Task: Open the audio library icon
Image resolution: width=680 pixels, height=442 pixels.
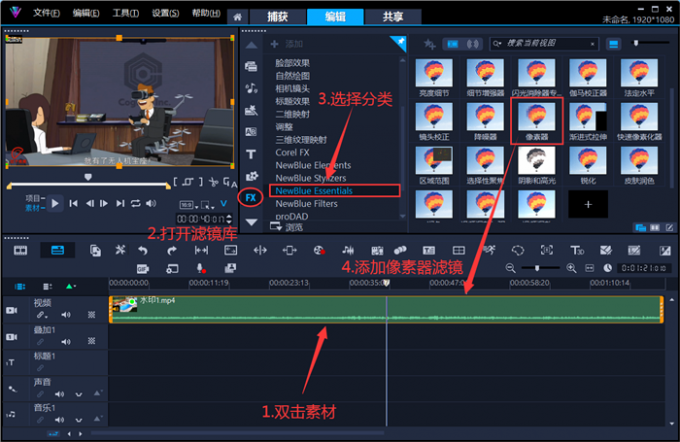Action: point(251,88)
